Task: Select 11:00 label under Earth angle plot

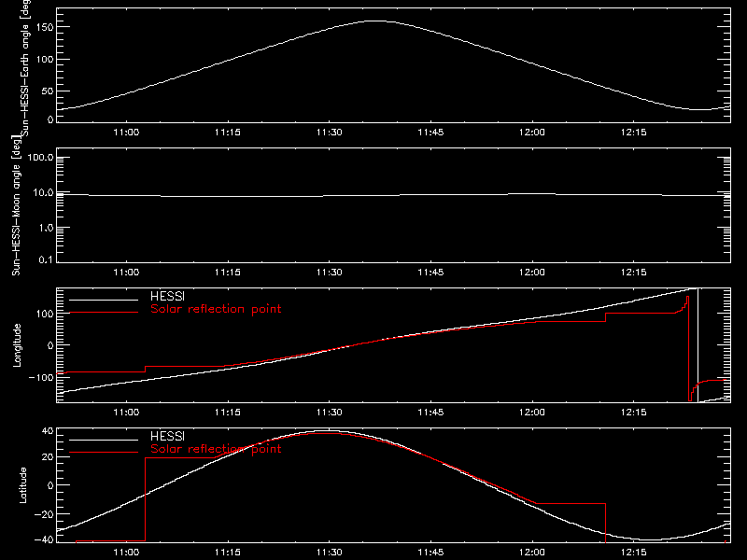Action: 126,133
